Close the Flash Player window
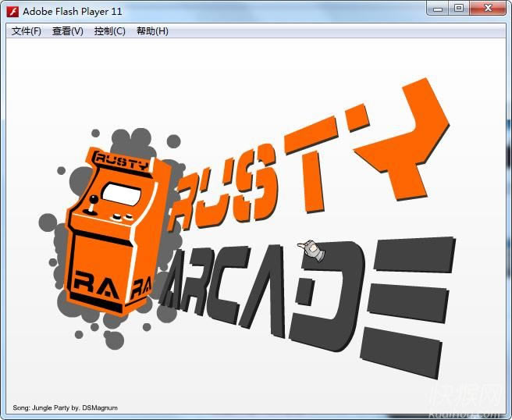The image size is (512, 420). (488, 9)
